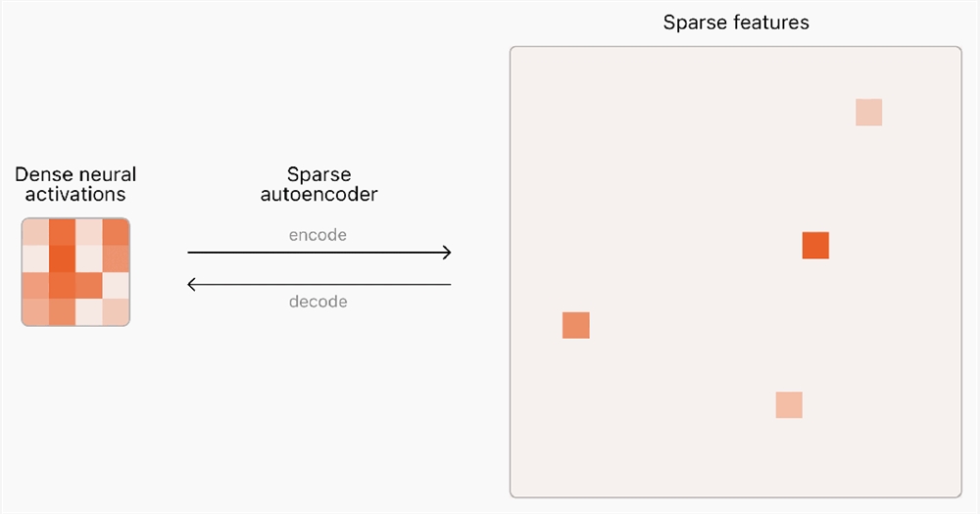
Task: Click the arrowhead of the decode arrow
Action: pos(192,285)
